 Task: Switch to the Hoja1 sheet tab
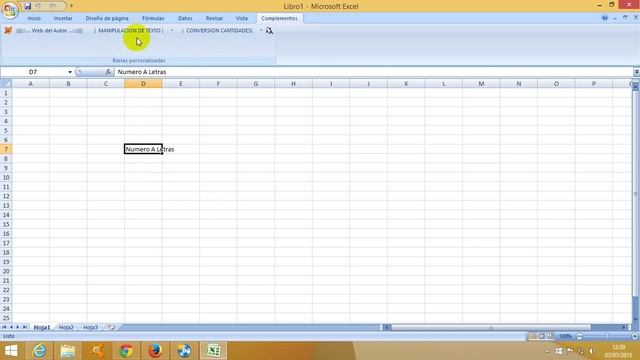click(x=42, y=327)
